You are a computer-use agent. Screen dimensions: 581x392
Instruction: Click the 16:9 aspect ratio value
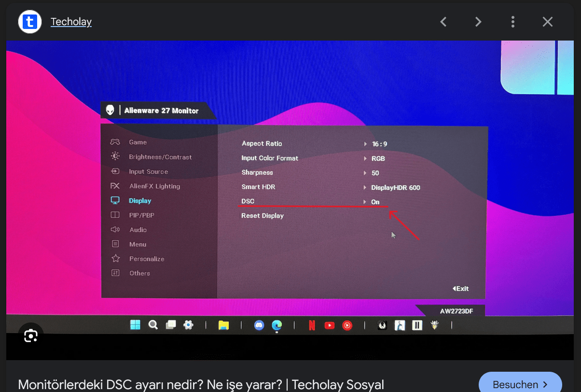tap(379, 144)
